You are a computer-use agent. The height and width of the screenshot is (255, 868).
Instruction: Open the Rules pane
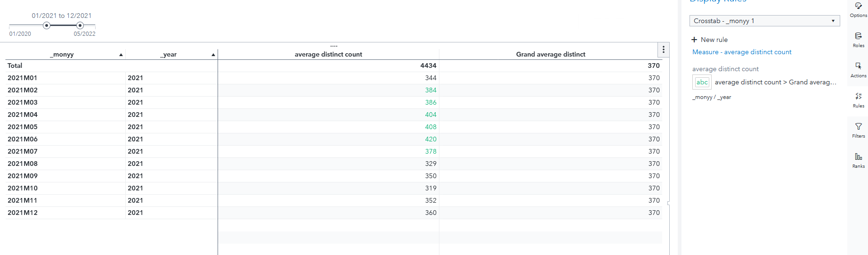coord(858,99)
